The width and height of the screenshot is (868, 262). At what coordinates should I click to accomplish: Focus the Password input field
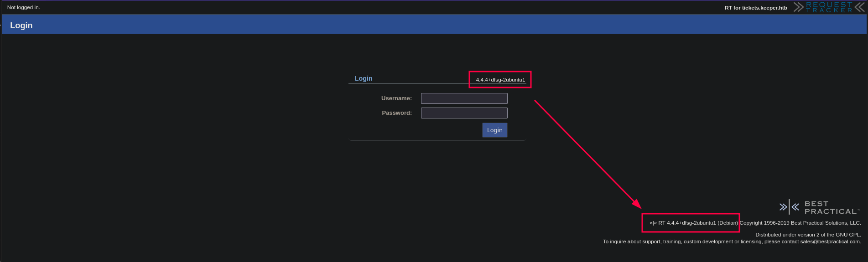[x=464, y=113]
